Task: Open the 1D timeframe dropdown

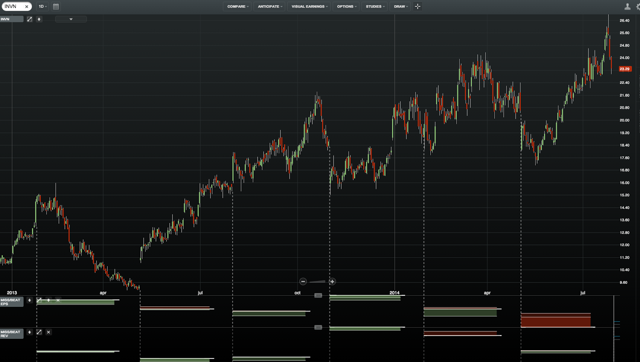Action: [42, 7]
